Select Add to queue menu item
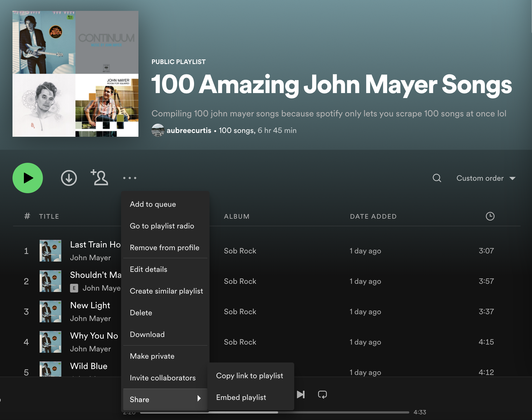Screen dimensions: 532x420 [x=153, y=204]
